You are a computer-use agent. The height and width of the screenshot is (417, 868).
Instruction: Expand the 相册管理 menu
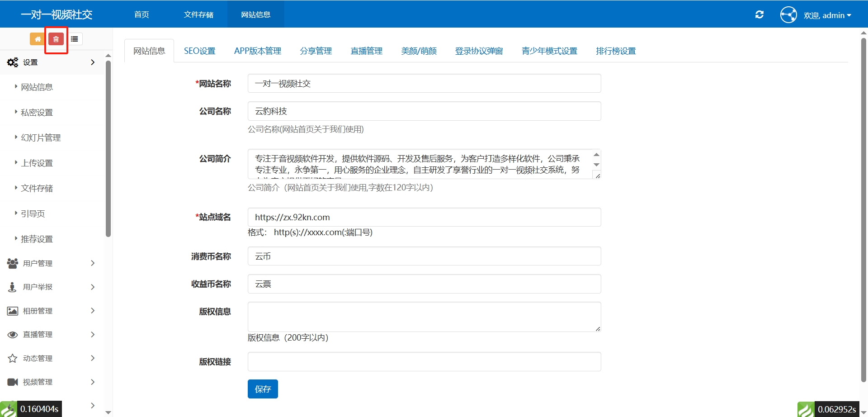[x=52, y=311]
